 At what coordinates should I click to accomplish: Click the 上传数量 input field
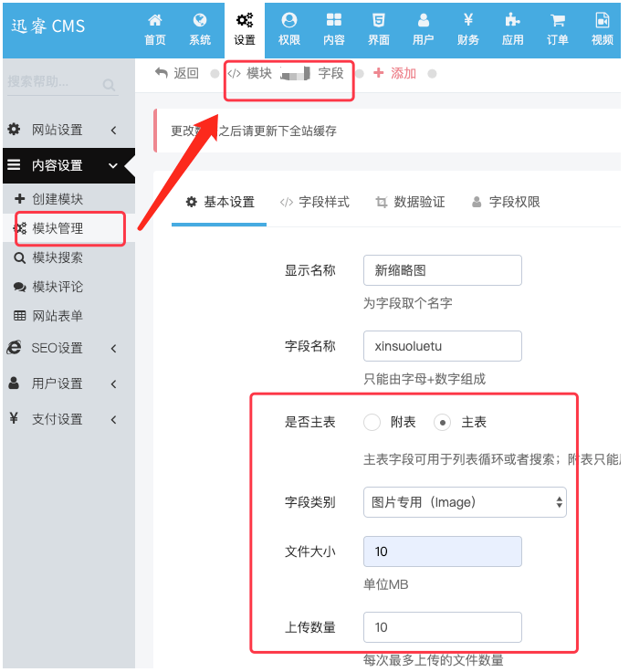[443, 627]
